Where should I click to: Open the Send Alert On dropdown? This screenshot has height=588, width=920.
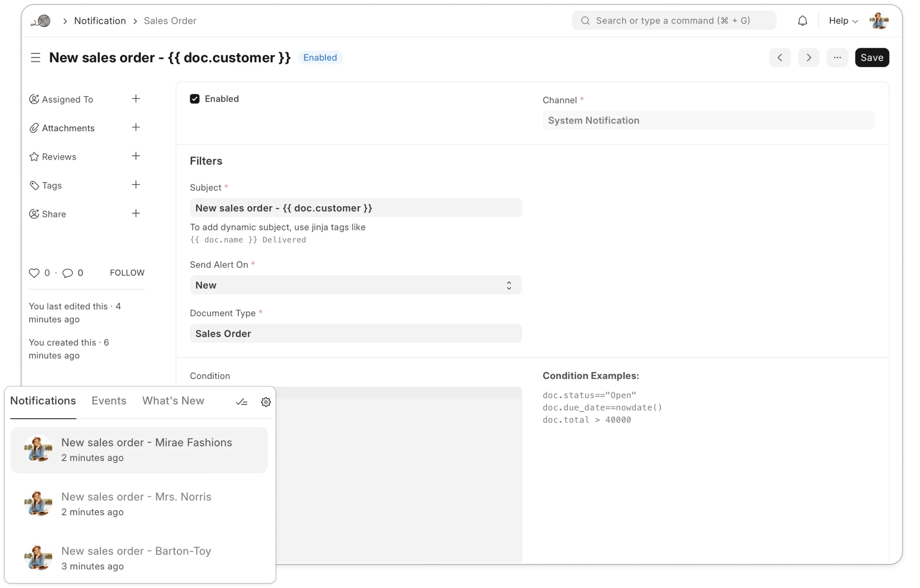coord(355,285)
